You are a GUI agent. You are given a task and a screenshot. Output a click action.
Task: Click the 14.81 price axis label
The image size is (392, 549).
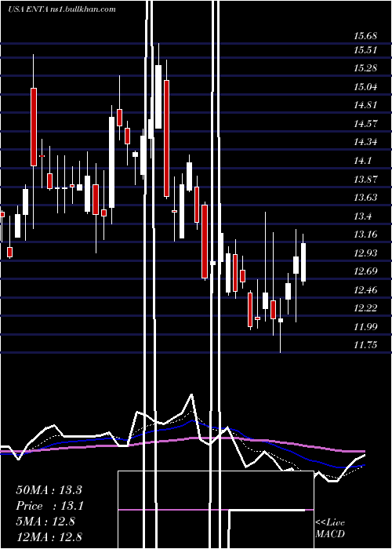tap(365, 104)
